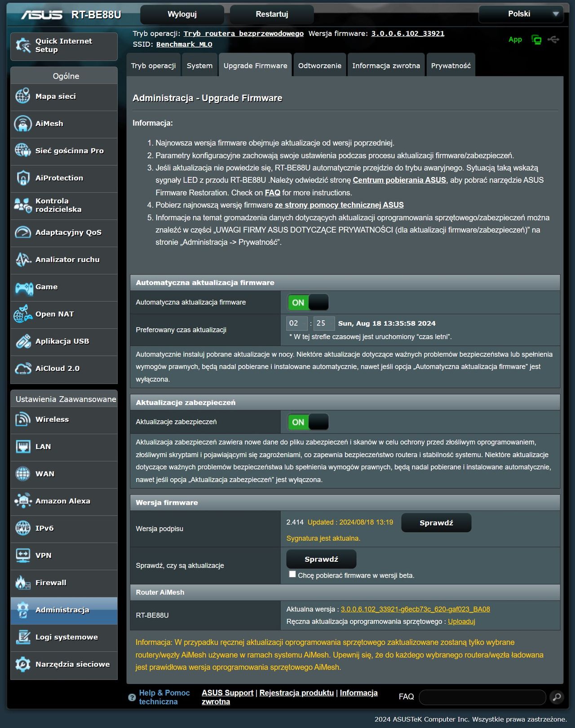
Task: Open Centrum pobierania ASUS link
Action: coord(399,180)
